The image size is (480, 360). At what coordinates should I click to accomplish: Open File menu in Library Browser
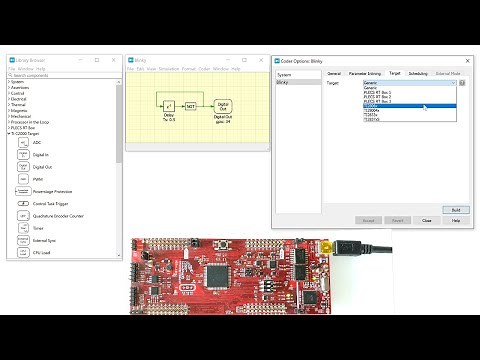click(11, 69)
